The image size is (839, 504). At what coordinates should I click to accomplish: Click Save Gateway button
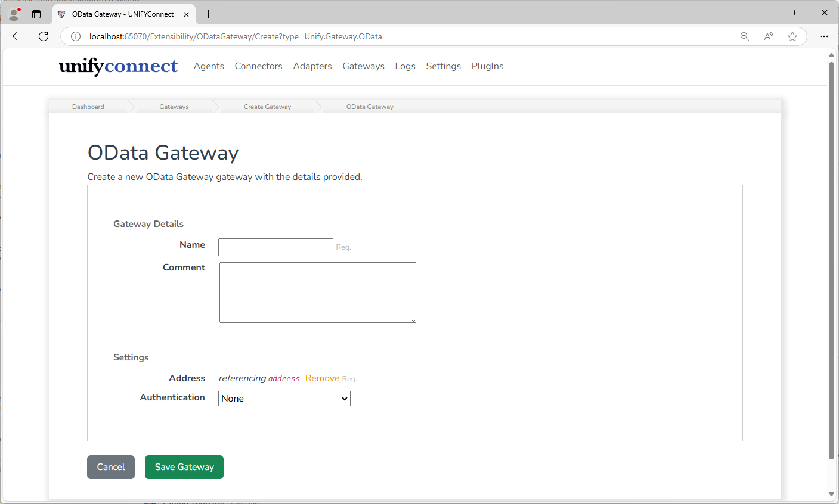[184, 467]
